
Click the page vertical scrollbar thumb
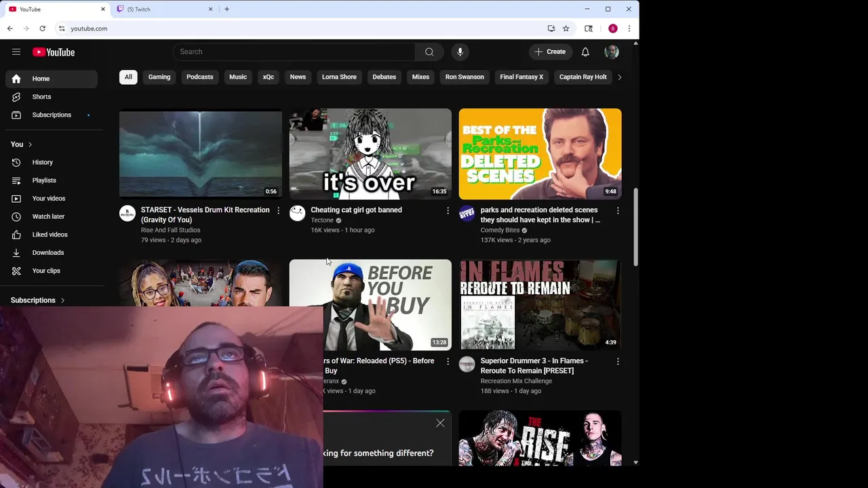[x=635, y=227]
